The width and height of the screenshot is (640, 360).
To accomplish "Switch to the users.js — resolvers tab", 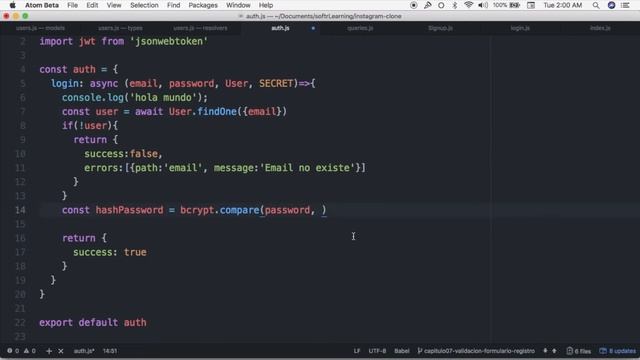I will click(200, 28).
